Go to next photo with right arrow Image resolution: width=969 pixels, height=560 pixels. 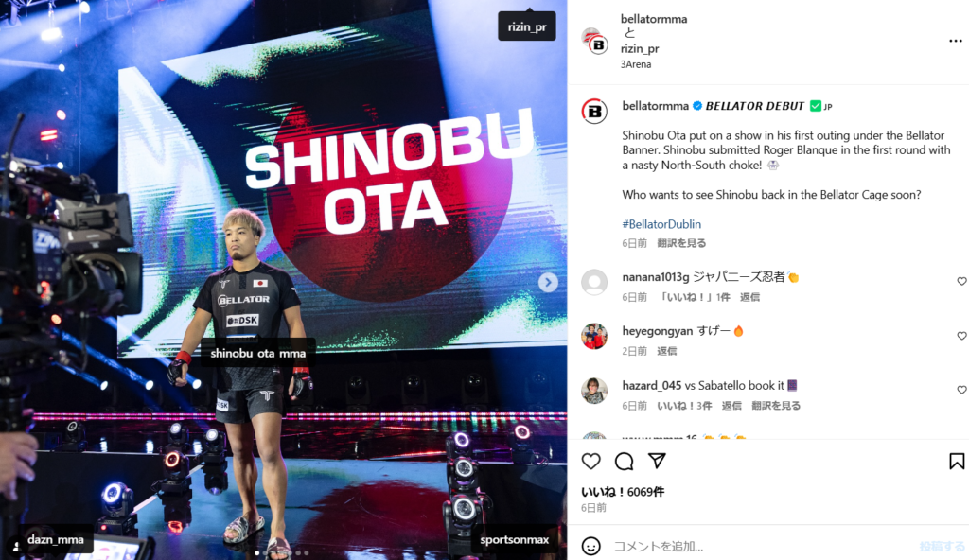(548, 283)
